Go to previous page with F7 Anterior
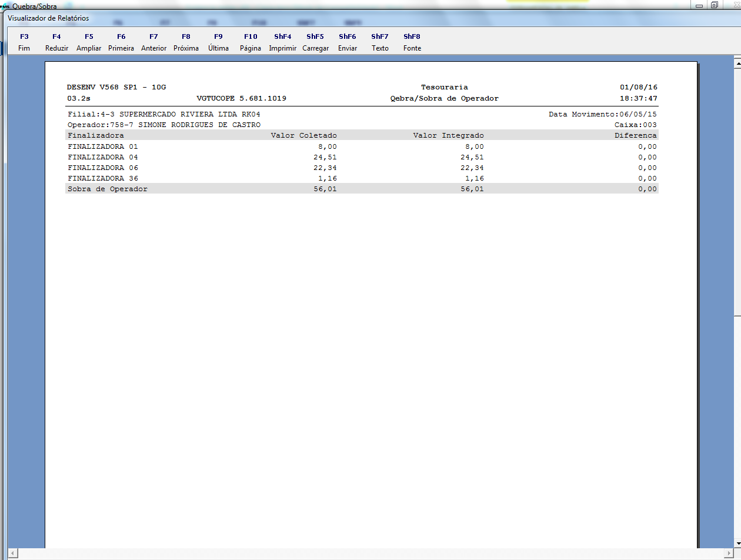741x560 pixels. click(153, 42)
